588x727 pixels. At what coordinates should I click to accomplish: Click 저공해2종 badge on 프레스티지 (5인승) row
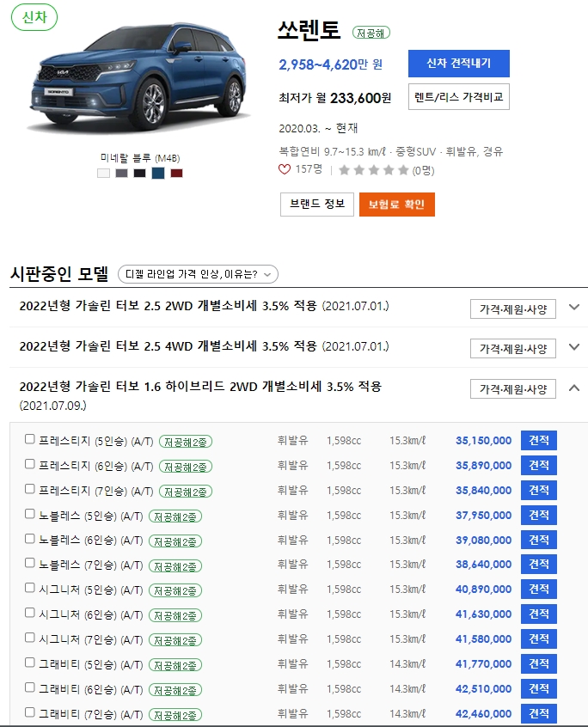[186, 442]
